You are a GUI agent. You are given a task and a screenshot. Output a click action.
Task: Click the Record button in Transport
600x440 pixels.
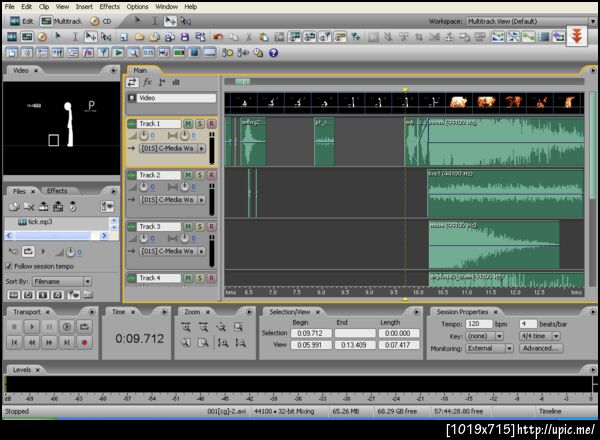click(x=84, y=342)
